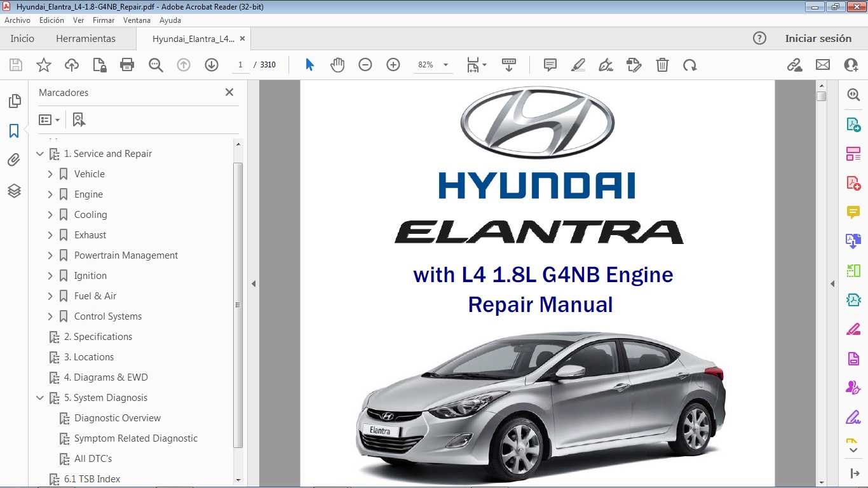Open the bookmark options dropdown
Image resolution: width=868 pixels, height=488 pixels.
coord(49,119)
